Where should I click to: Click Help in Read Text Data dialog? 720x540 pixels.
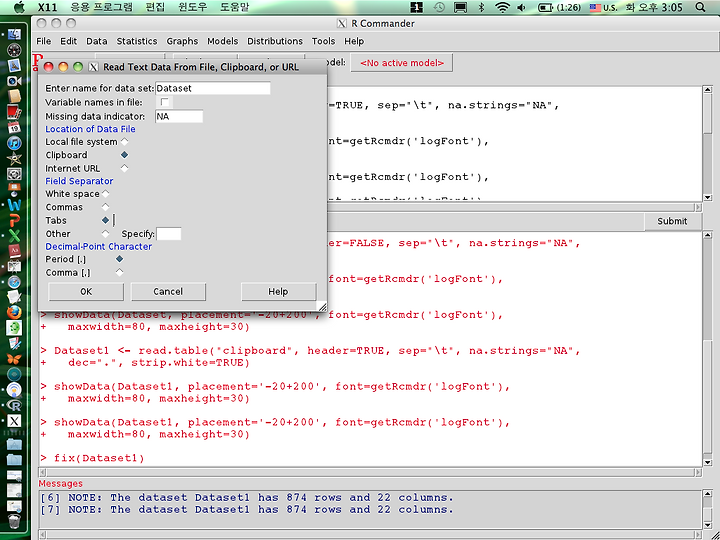(278, 292)
